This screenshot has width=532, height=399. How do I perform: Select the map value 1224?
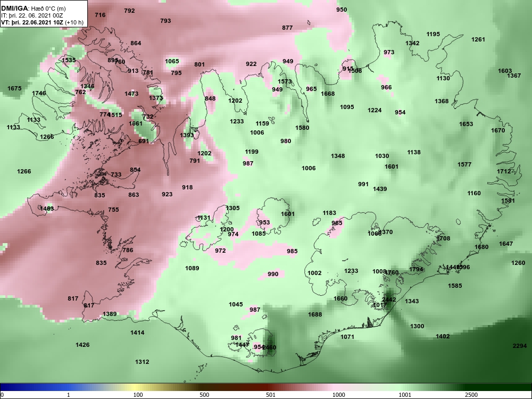(x=375, y=110)
